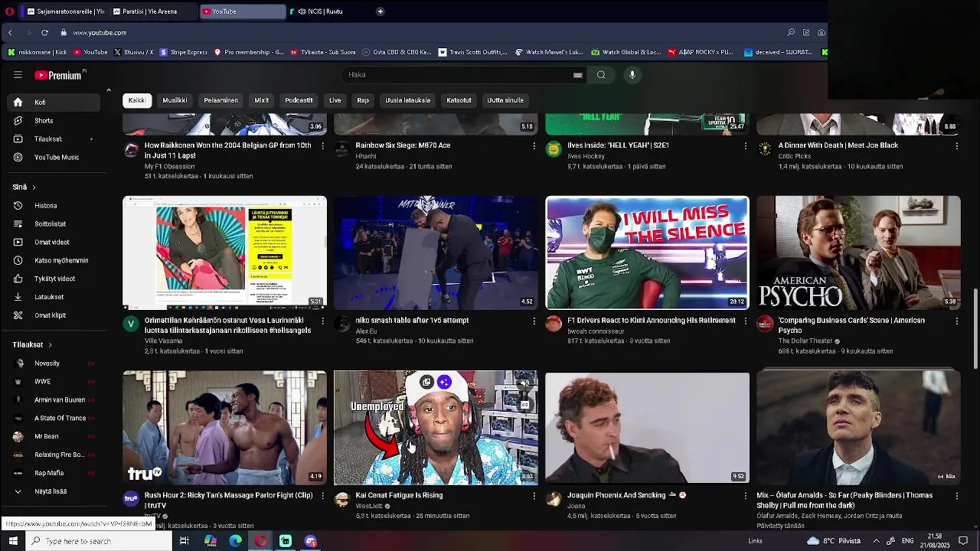Open a new browser tab with plus button
Screen dimensions: 980x551
coord(380,11)
